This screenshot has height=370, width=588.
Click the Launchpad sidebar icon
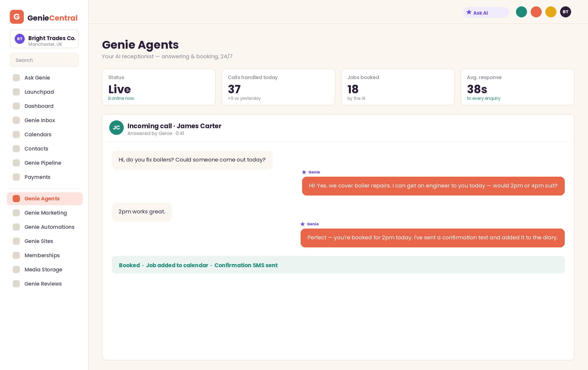pos(16,92)
